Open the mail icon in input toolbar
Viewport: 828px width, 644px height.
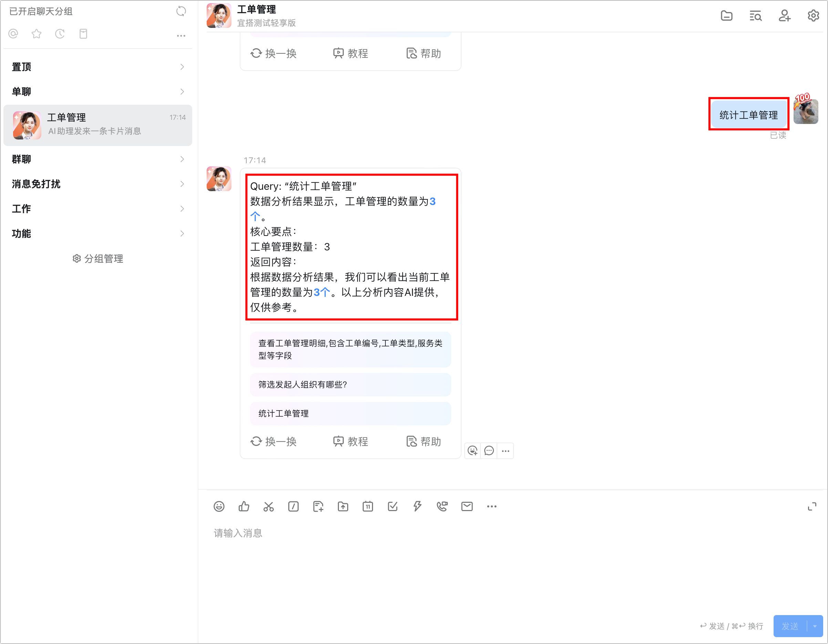pyautogui.click(x=467, y=506)
